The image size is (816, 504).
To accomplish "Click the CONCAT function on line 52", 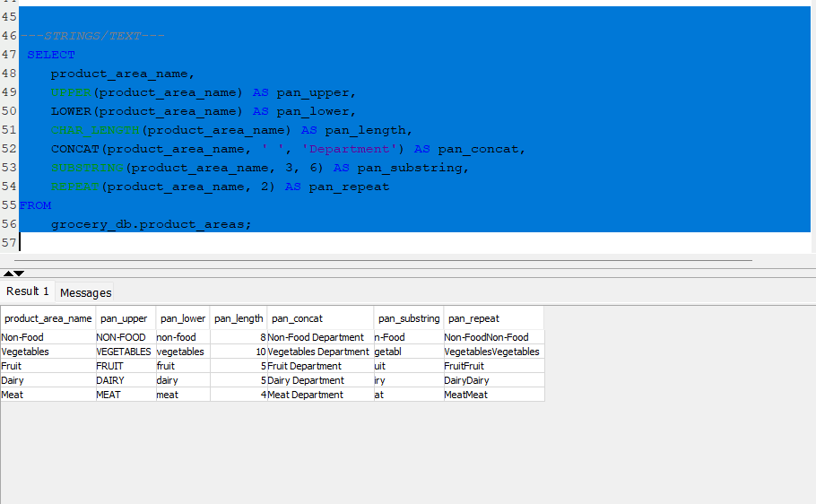I will [x=75, y=149].
